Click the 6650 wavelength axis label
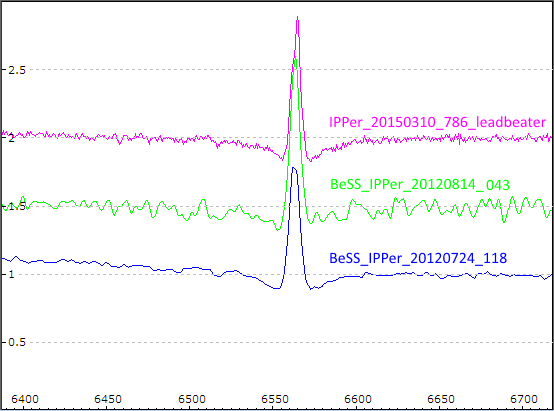554x411 pixels. (x=441, y=399)
